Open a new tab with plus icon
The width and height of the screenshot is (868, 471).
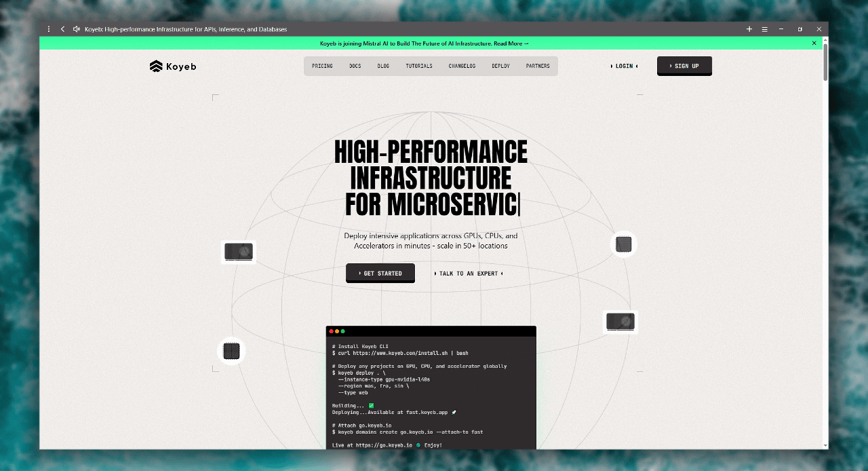pyautogui.click(x=749, y=29)
